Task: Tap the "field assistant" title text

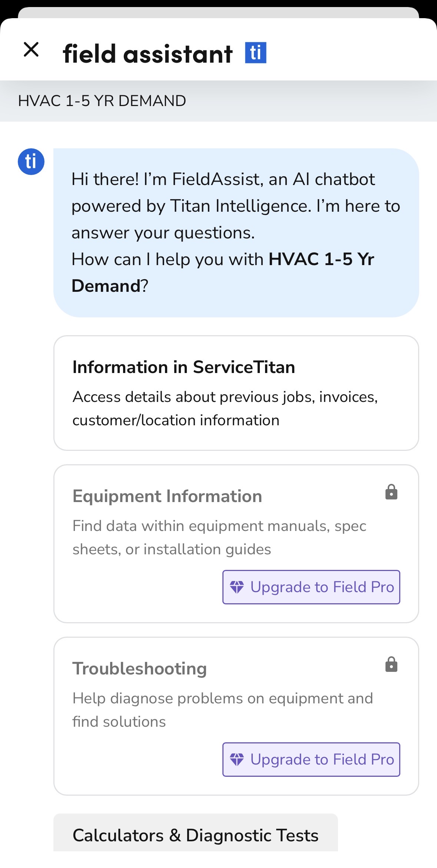Action: click(148, 54)
